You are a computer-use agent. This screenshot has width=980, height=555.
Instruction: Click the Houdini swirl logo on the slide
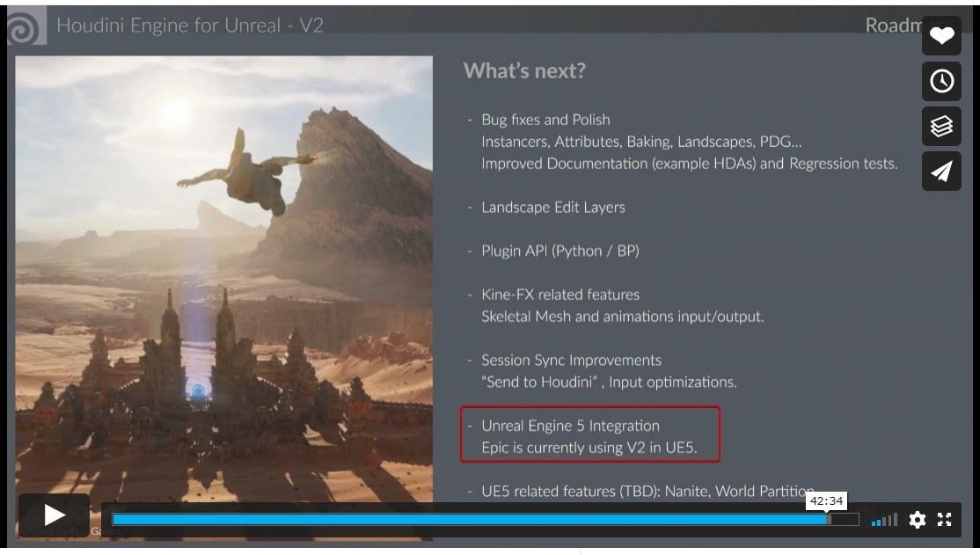pos(25,26)
